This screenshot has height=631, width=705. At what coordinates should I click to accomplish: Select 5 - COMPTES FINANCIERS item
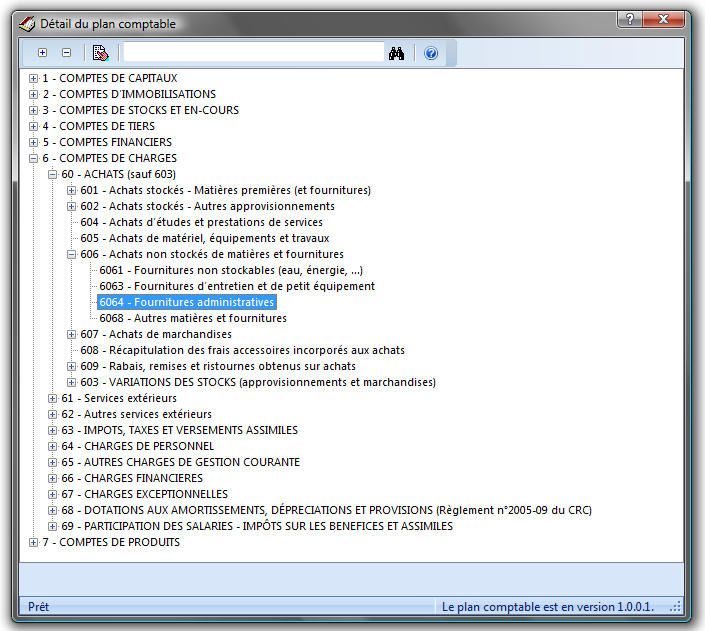(x=106, y=142)
